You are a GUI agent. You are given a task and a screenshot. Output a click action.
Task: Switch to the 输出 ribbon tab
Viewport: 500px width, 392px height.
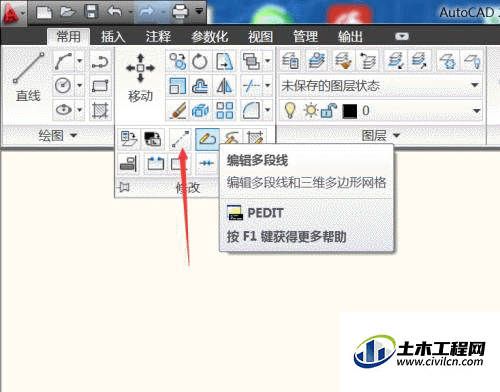[350, 36]
